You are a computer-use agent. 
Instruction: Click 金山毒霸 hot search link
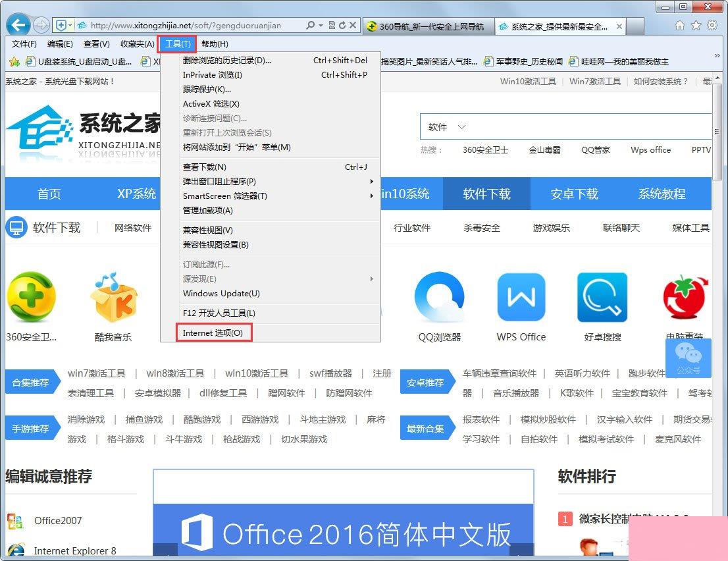(544, 150)
